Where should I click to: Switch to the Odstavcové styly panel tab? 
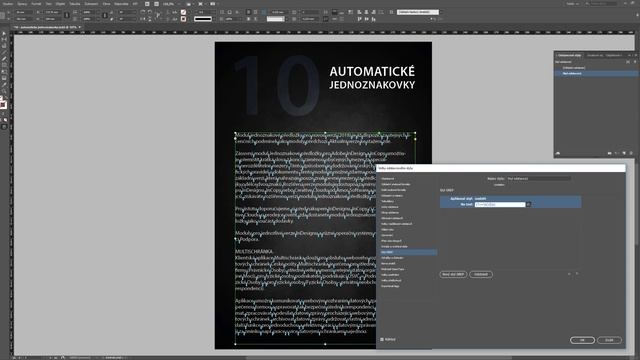coord(569,55)
